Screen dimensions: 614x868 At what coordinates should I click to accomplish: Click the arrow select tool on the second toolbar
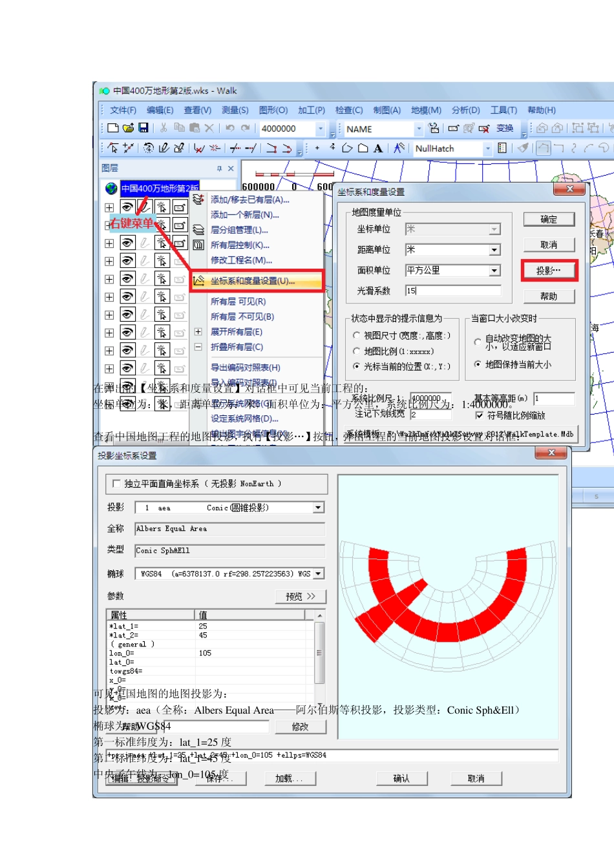point(113,149)
